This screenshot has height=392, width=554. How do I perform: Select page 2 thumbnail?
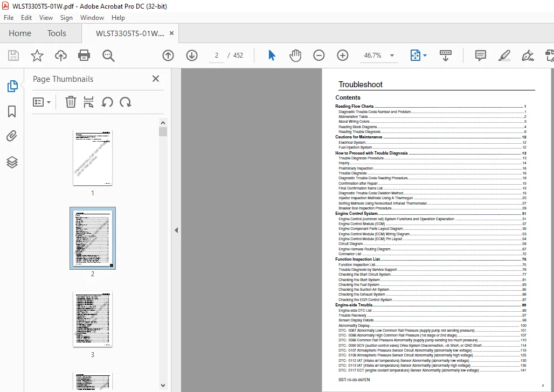(93, 239)
